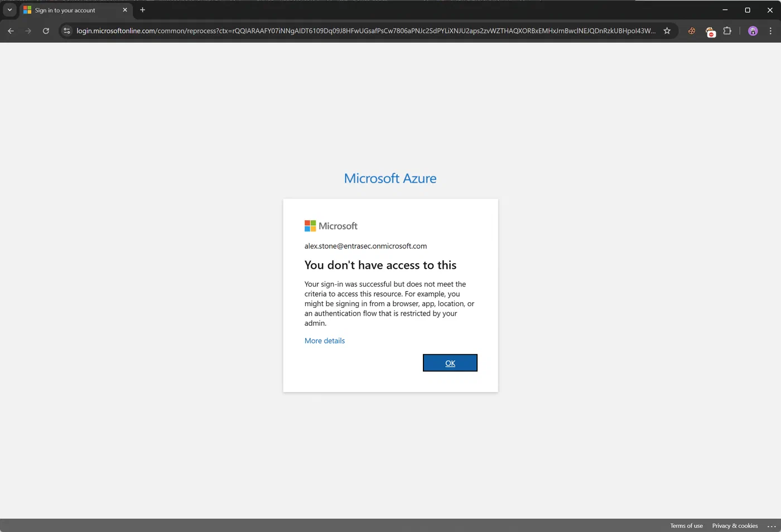View site information icon in address bar

pyautogui.click(x=67, y=31)
